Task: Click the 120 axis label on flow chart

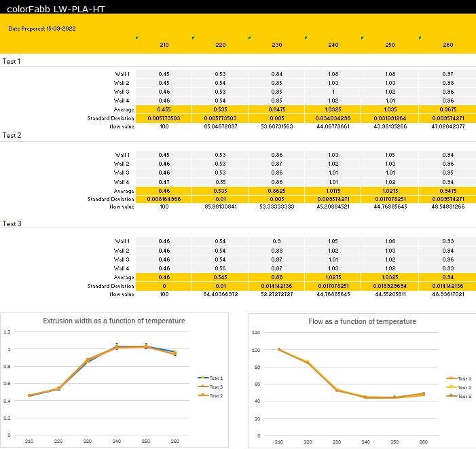Action: pos(256,333)
